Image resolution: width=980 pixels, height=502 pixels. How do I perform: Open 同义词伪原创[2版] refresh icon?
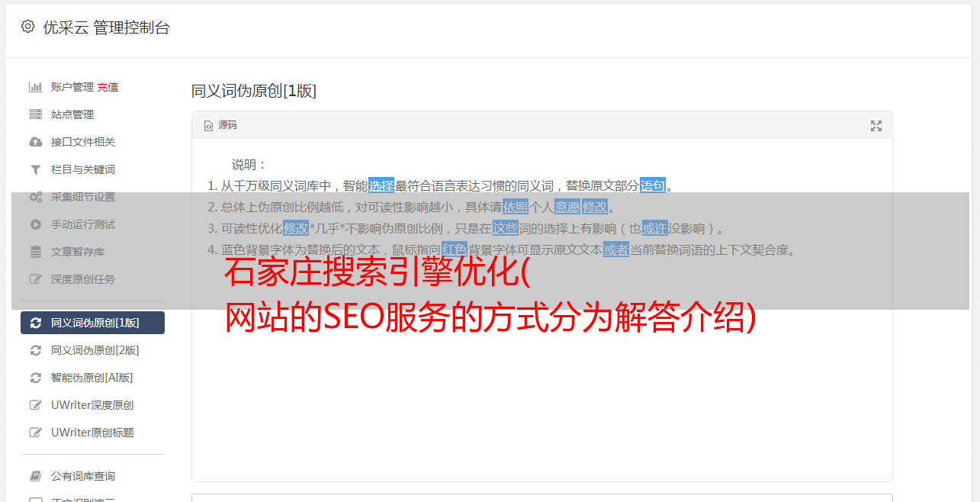35,350
